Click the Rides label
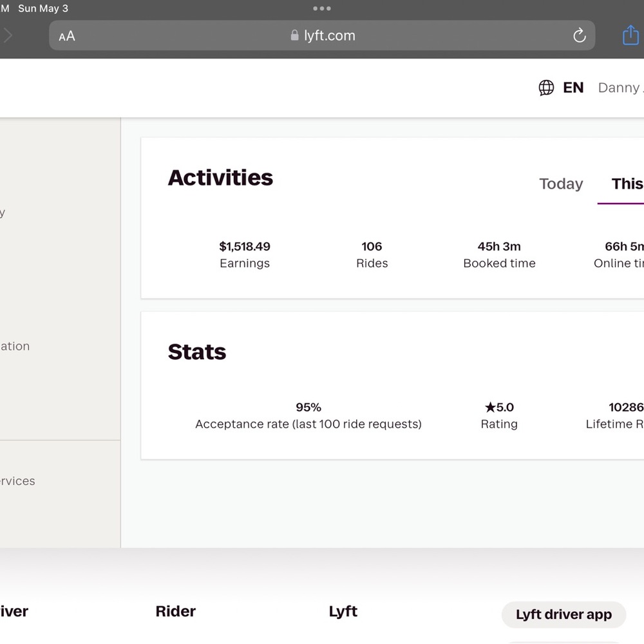Image resolution: width=644 pixels, height=644 pixels. (x=372, y=263)
